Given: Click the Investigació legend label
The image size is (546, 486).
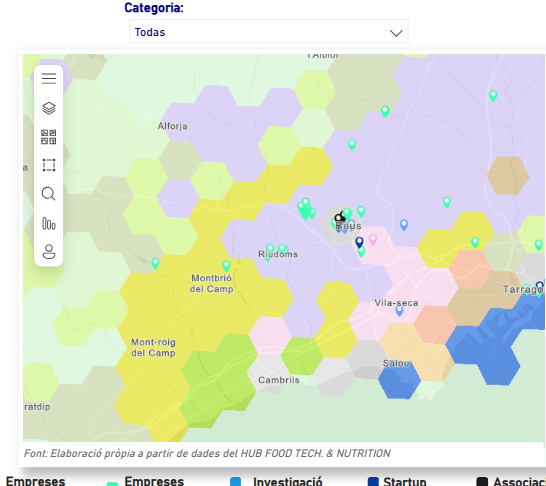Looking at the screenshot, I should click(x=288, y=481).
